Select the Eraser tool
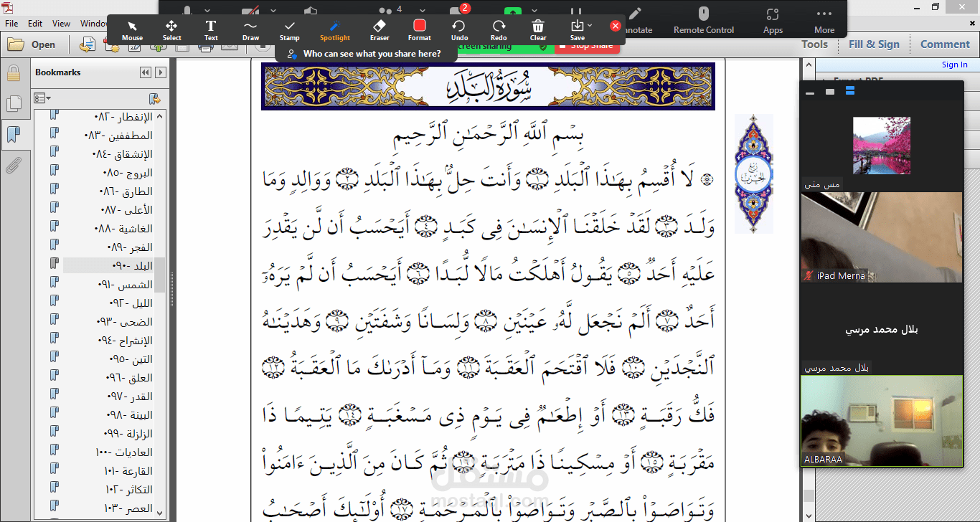Screen dimensions: 980x522 coord(380,30)
